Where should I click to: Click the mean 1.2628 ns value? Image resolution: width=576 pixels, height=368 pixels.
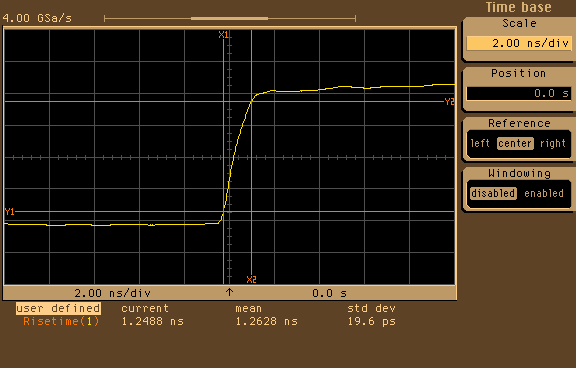(266, 321)
